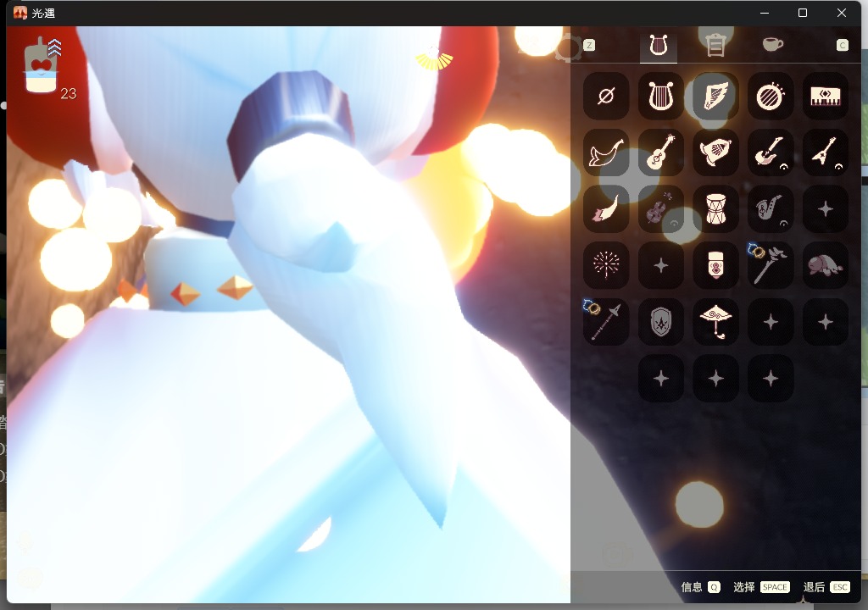The height and width of the screenshot is (610, 868).
Task: Select the umbrella item
Action: 715,322
